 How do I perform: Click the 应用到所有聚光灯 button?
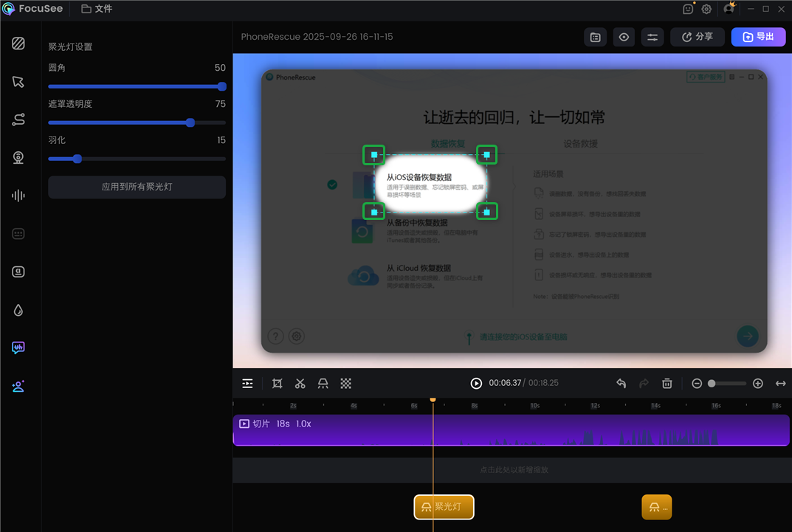(x=137, y=187)
